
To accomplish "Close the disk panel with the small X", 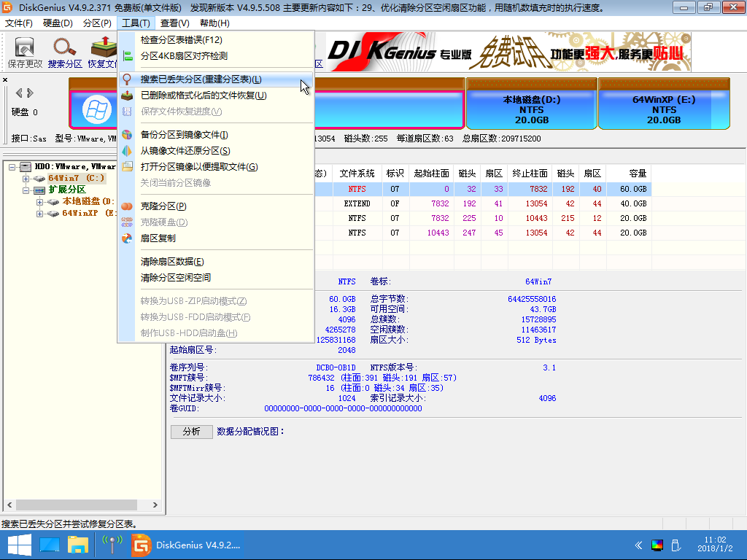I will (x=5, y=79).
